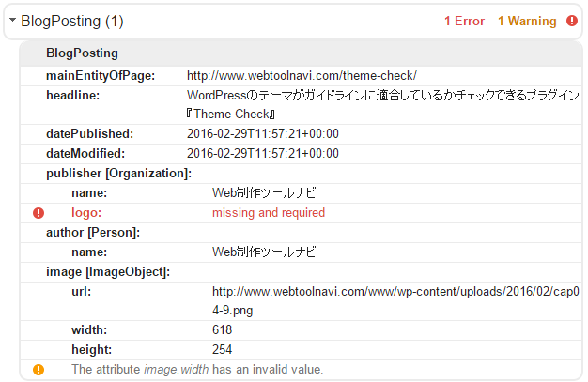Image resolution: width=588 pixels, height=382 pixels.
Task: Click the image [ImageObject] row
Action: (301, 272)
